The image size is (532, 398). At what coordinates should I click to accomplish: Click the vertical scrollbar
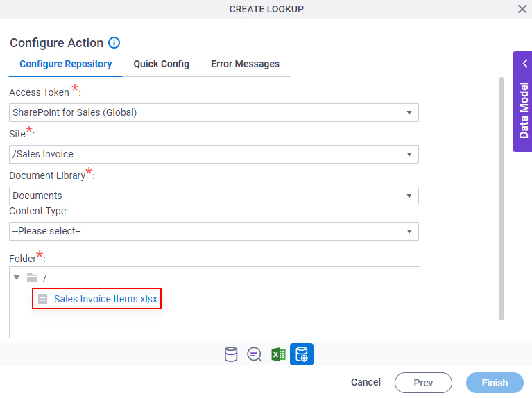point(501,199)
